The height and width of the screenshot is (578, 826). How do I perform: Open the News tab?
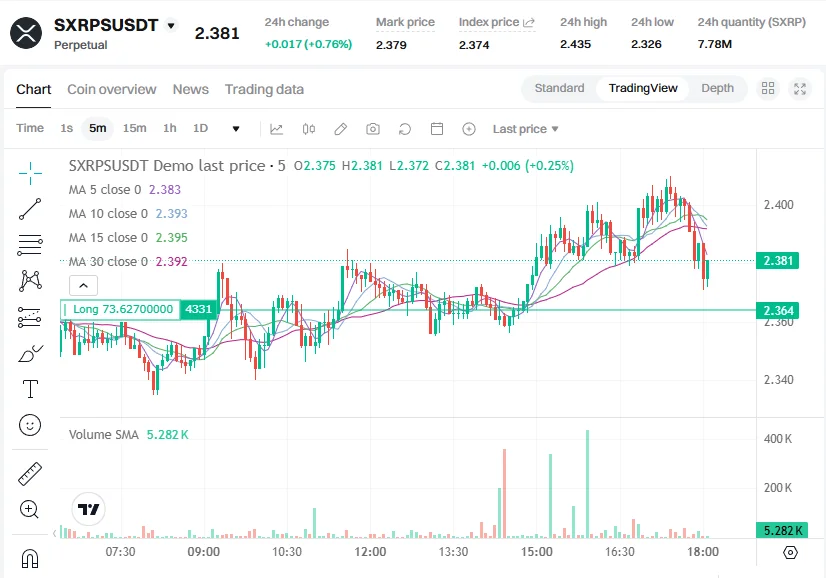point(191,90)
